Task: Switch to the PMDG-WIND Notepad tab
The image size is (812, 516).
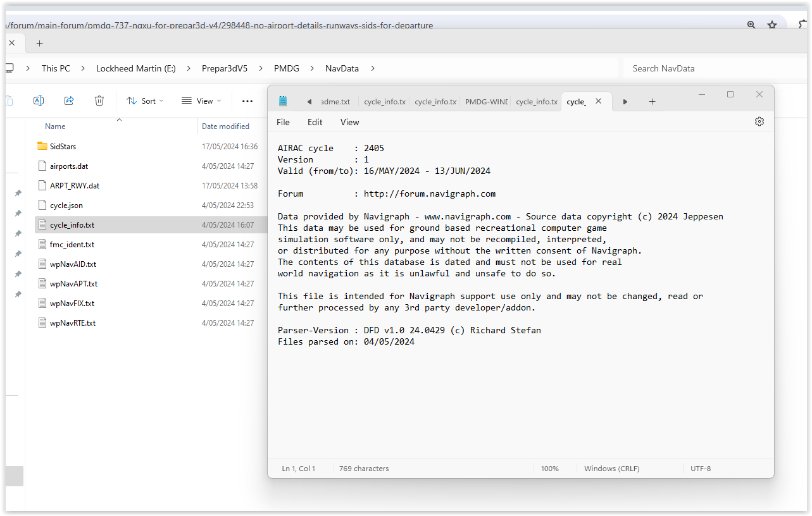Action: [486, 102]
